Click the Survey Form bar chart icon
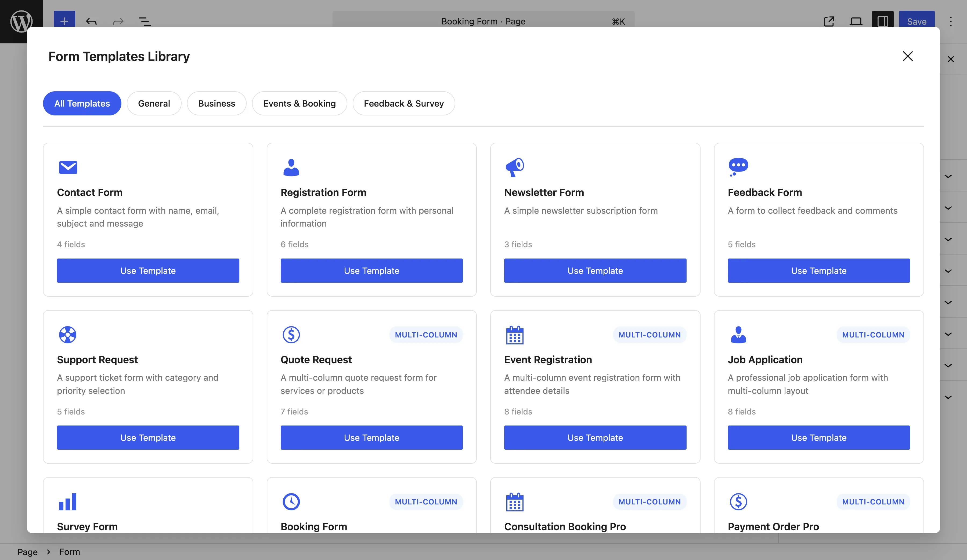 [68, 502]
